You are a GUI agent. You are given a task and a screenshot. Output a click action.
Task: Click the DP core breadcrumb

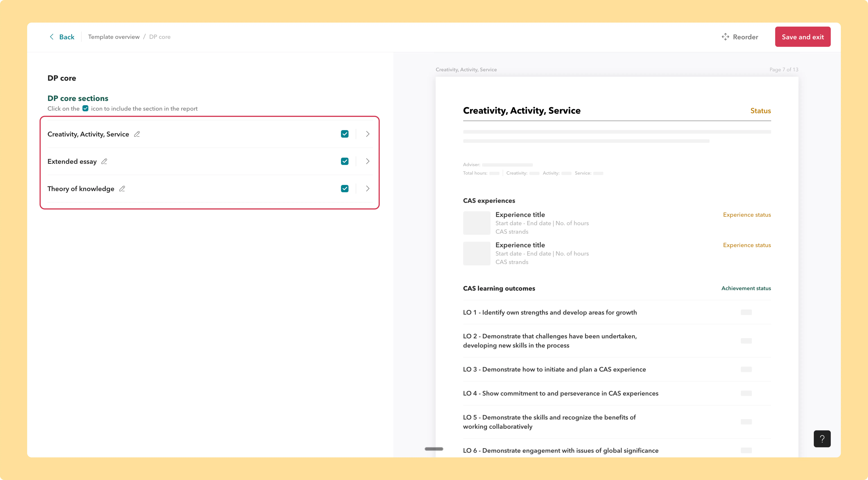160,37
